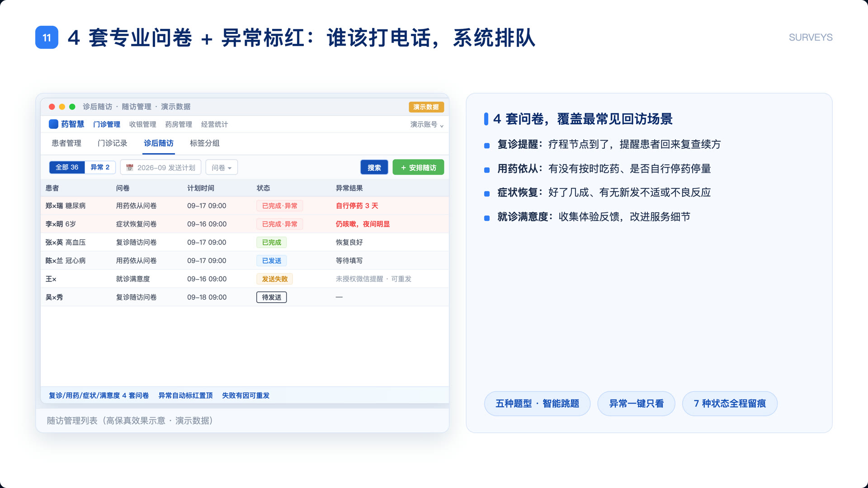
Task: Click the green 已完成 status tag
Action: pyautogui.click(x=272, y=242)
